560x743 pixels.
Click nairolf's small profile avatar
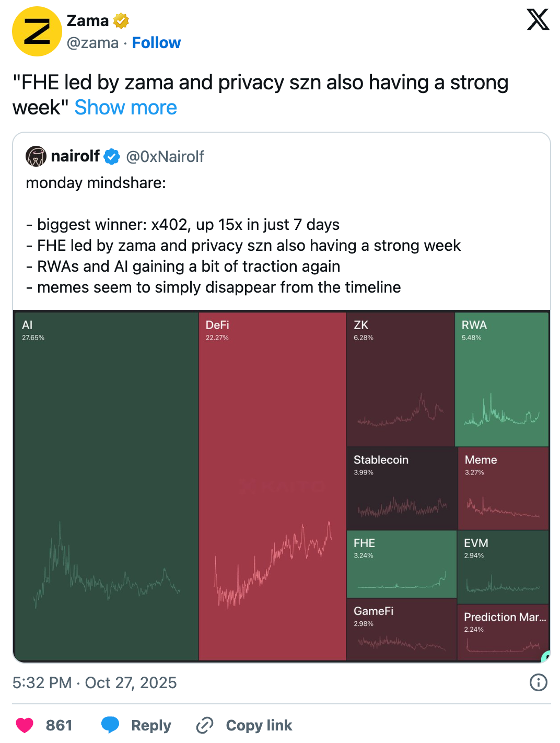tap(36, 156)
